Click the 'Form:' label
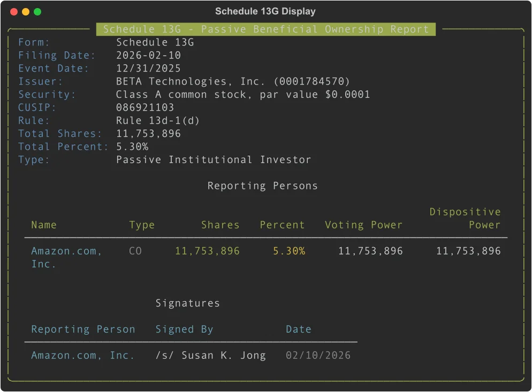532x392 pixels. 34,42
